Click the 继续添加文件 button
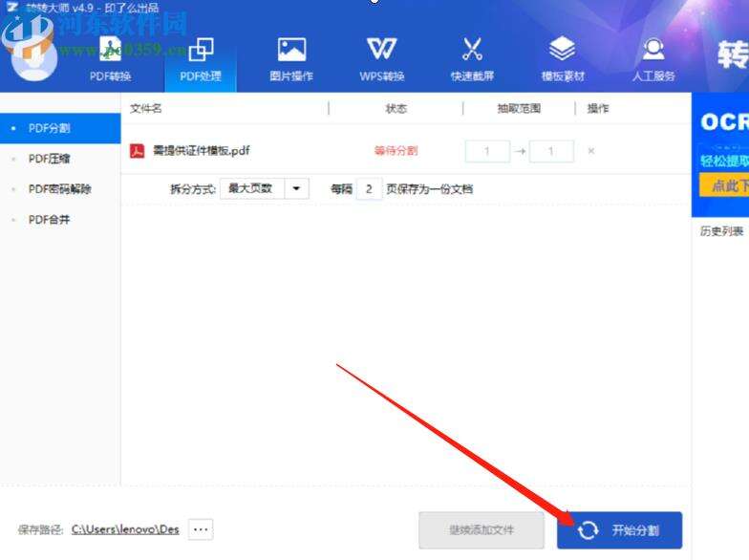This screenshot has height=560, width=749. tap(481, 529)
